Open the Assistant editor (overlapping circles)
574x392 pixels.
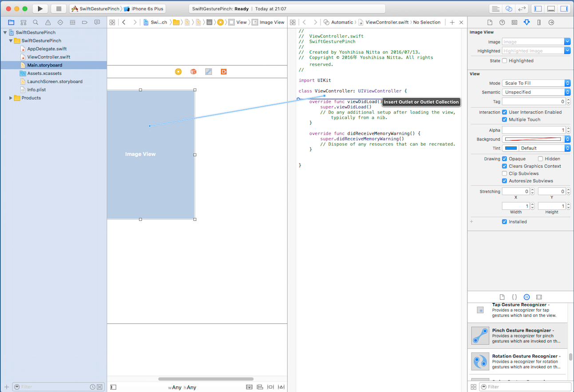pos(509,9)
